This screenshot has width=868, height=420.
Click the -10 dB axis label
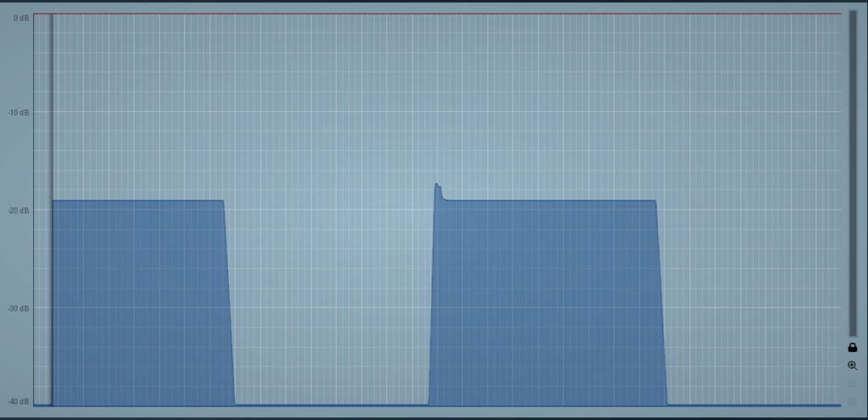[x=19, y=113]
